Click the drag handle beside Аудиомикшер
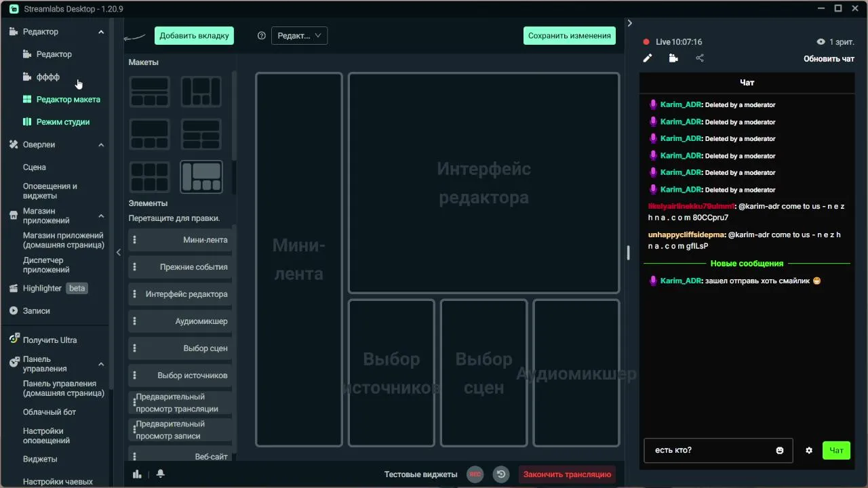 click(135, 321)
